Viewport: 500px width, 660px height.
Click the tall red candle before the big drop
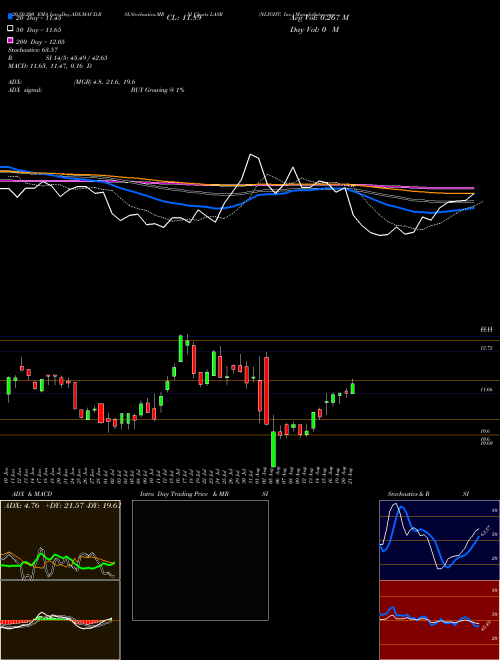tap(266, 391)
